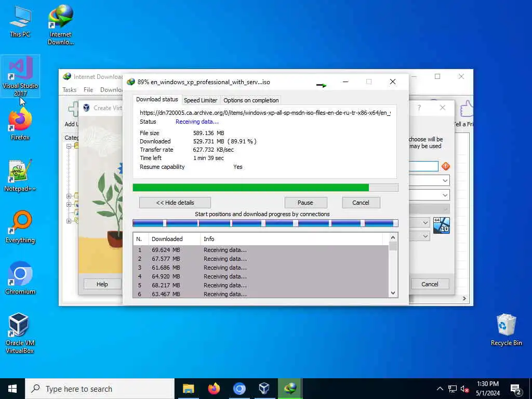The height and width of the screenshot is (399, 532).
Task: Open This PC desktop icon
Action: [x=20, y=22]
